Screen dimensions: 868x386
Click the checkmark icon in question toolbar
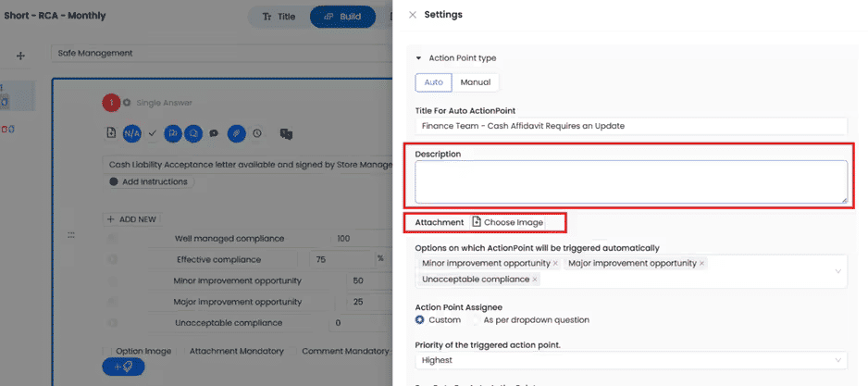[x=153, y=133]
